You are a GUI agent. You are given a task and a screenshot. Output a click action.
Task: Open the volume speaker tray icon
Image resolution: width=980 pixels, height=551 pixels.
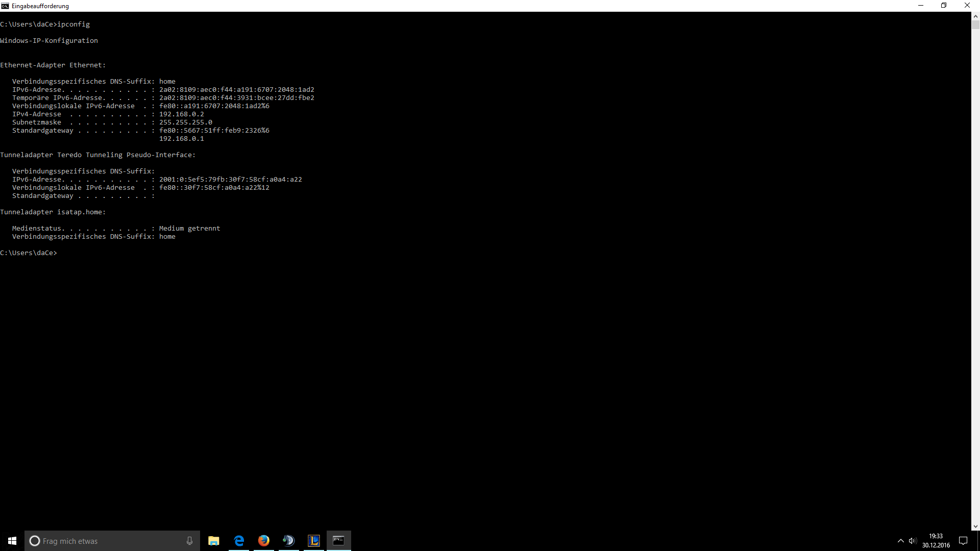[x=913, y=541]
